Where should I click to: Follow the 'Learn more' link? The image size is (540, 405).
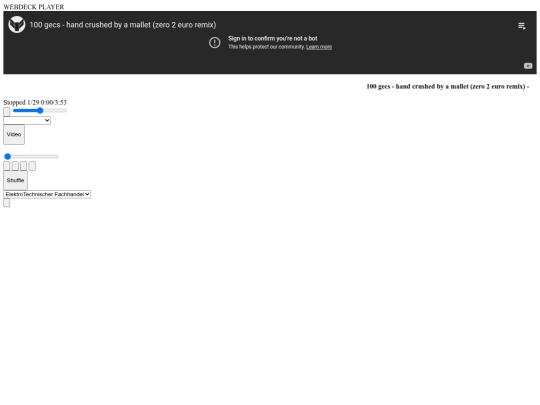coord(319,47)
